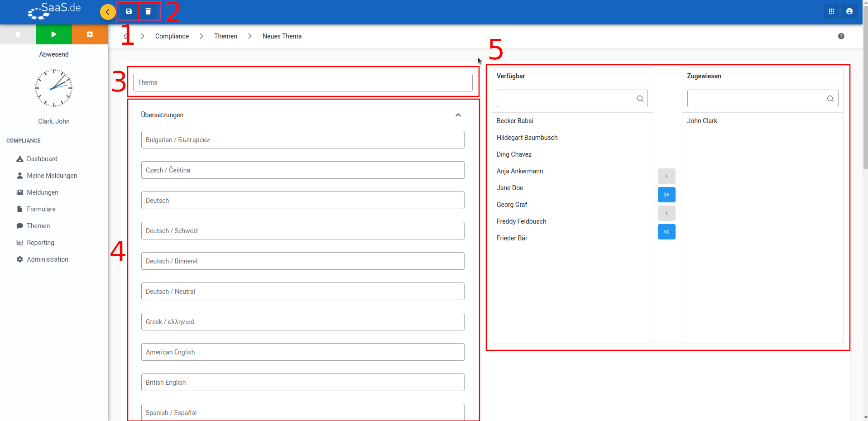Open Meldungen in the sidebar

[43, 192]
